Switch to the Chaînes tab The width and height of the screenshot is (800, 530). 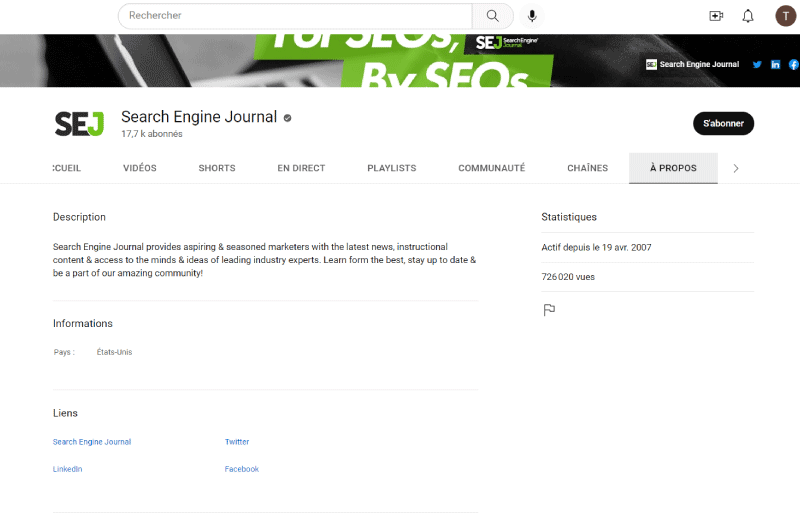pos(587,168)
